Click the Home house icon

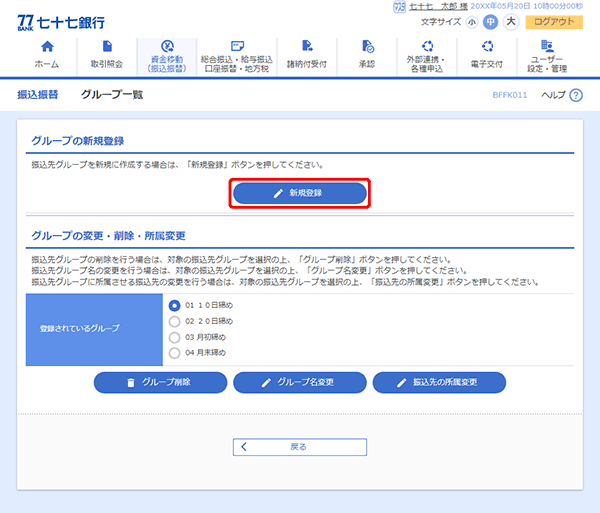tap(46, 47)
